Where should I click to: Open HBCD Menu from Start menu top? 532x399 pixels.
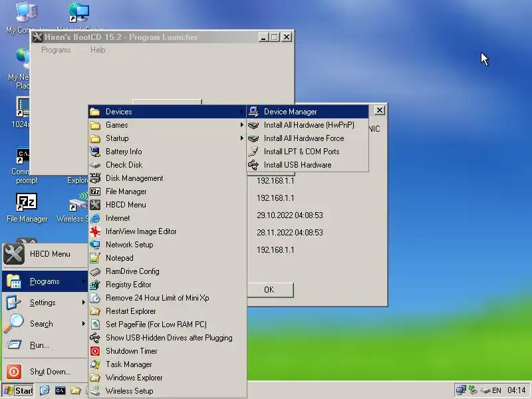click(45, 254)
